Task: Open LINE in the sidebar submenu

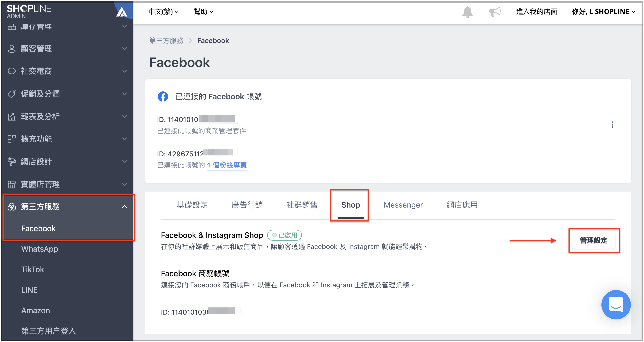Action: [x=29, y=290]
